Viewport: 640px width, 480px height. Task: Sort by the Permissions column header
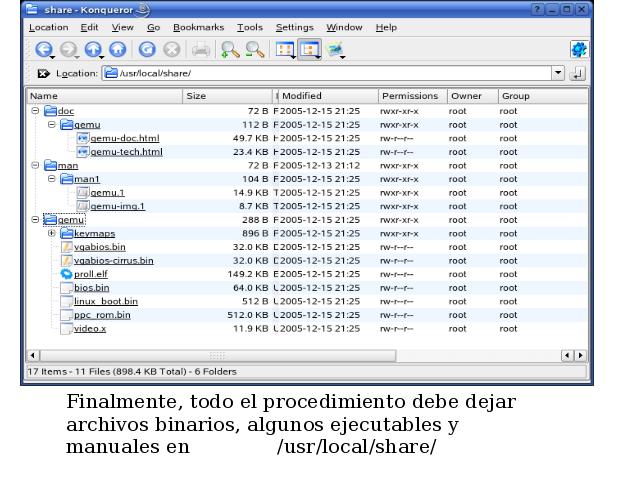point(413,96)
